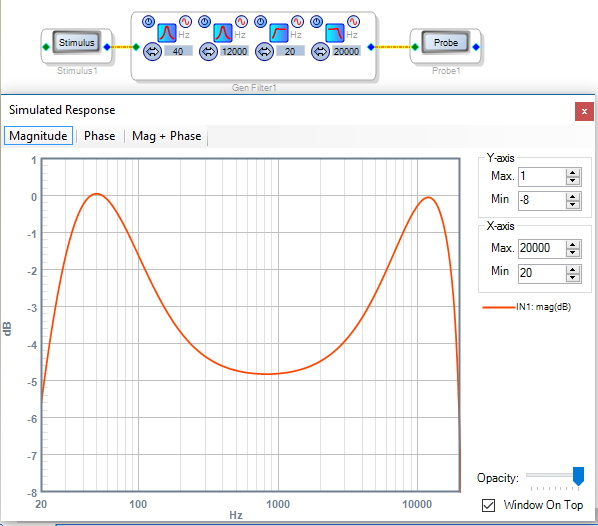This screenshot has height=526, width=598.
Task: Click the arrows icon beside the 20000 value
Action: click(320, 51)
